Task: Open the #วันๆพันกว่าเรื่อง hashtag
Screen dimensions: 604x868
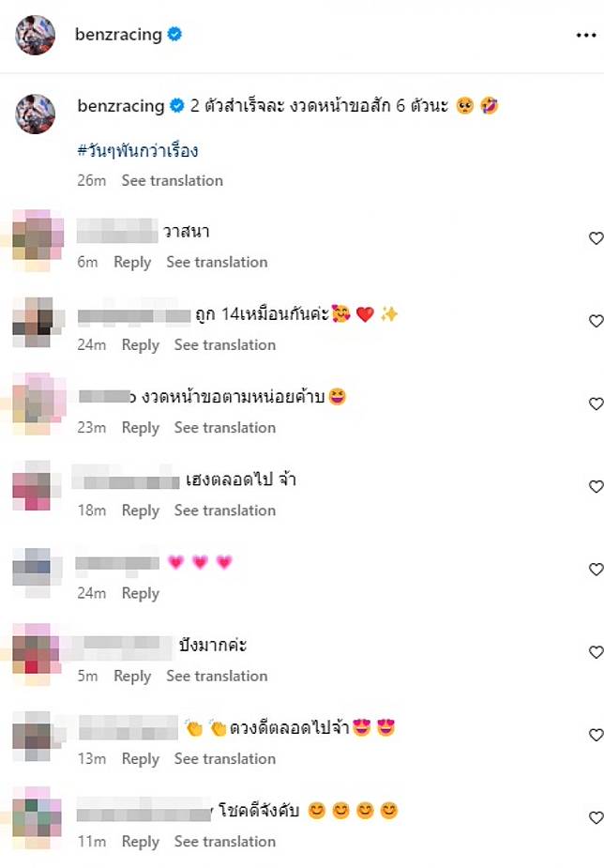Action: [x=138, y=150]
